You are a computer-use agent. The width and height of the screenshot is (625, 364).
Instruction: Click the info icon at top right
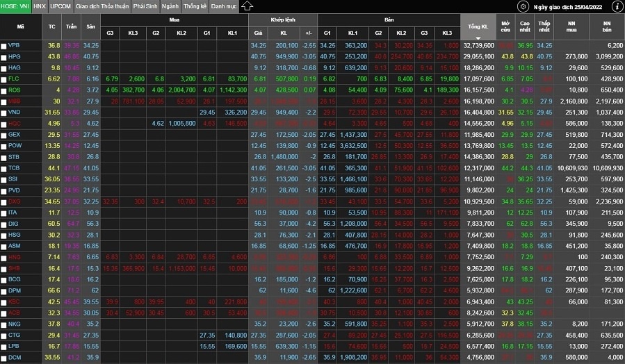616,6
